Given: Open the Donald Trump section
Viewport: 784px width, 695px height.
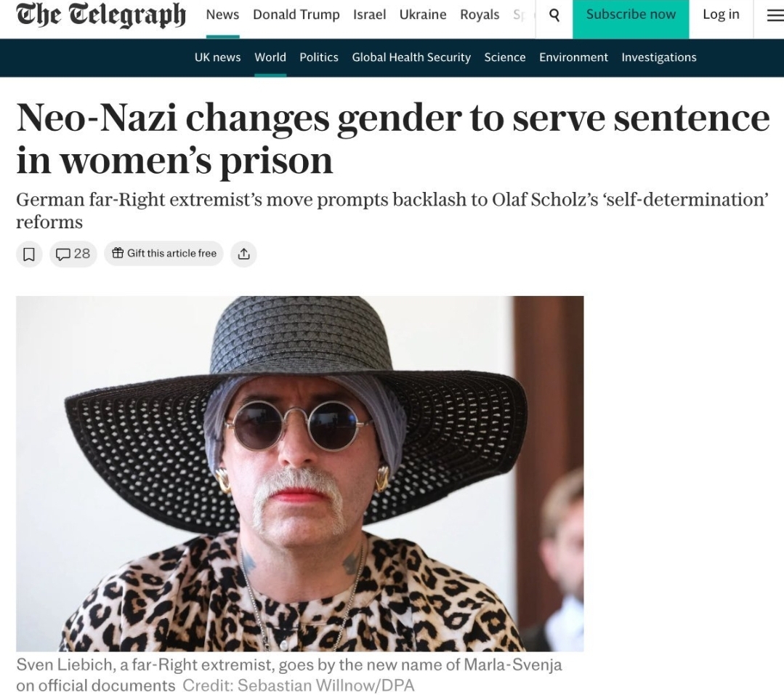Looking at the screenshot, I should click(296, 15).
